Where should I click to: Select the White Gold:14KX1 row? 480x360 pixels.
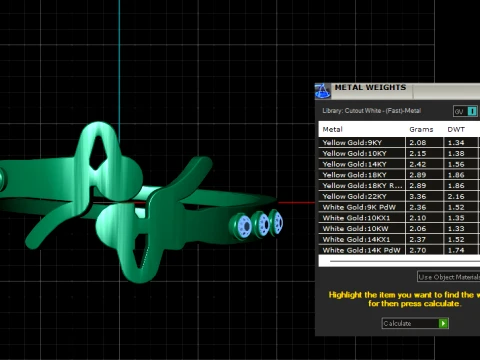[399, 239]
